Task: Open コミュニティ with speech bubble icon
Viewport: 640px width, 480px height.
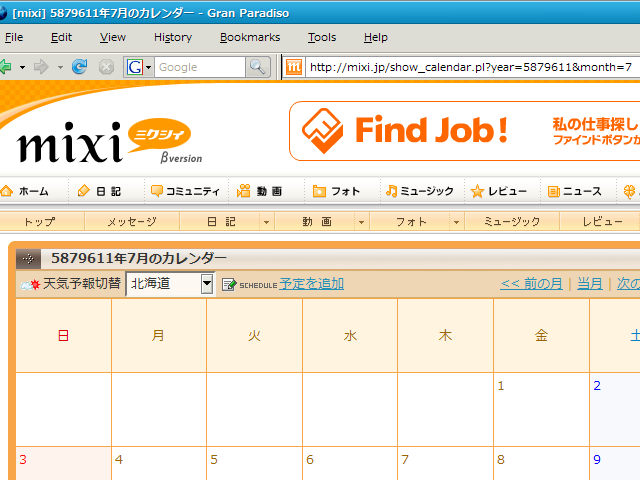Action: [185, 191]
